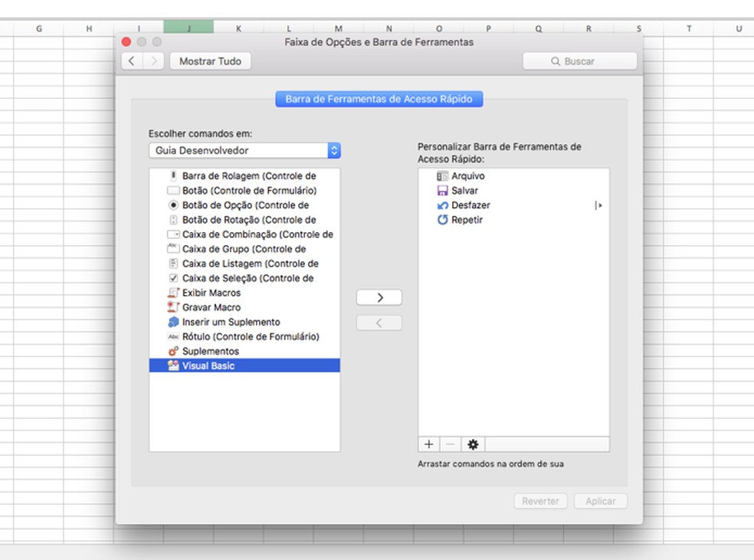
Task: Select the Visual Basic icon
Action: pos(173,366)
